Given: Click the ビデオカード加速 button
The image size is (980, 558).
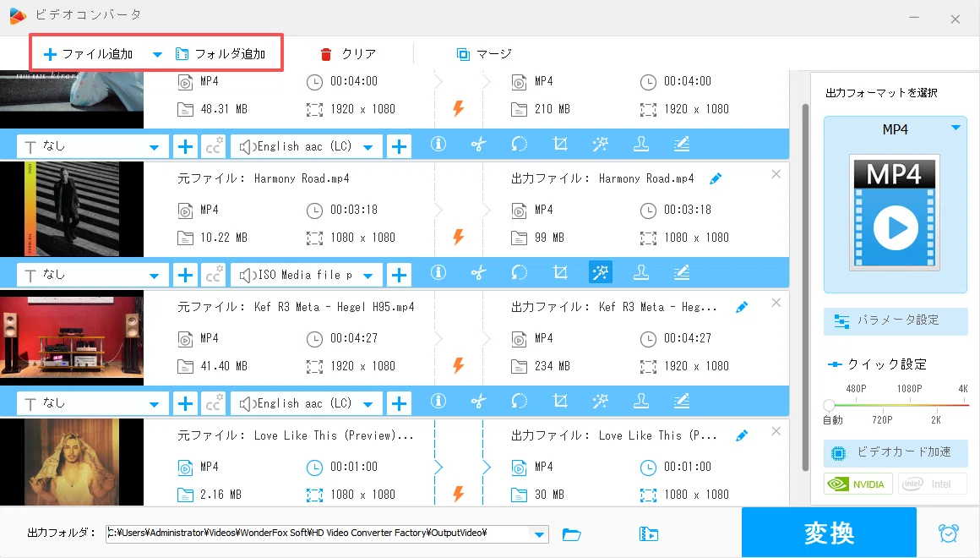Looking at the screenshot, I should [896, 452].
